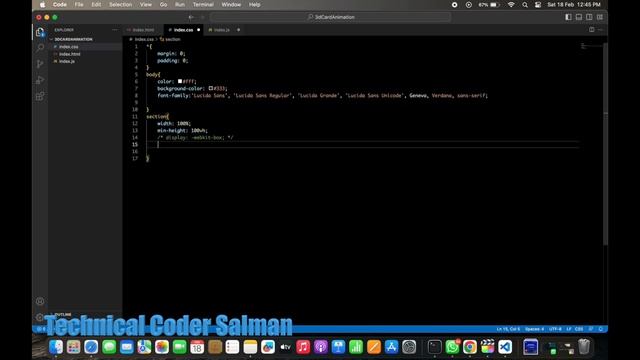Screen dimensions: 640x360
Task: Click section symbol in the breadcrumb
Action: click(173, 40)
